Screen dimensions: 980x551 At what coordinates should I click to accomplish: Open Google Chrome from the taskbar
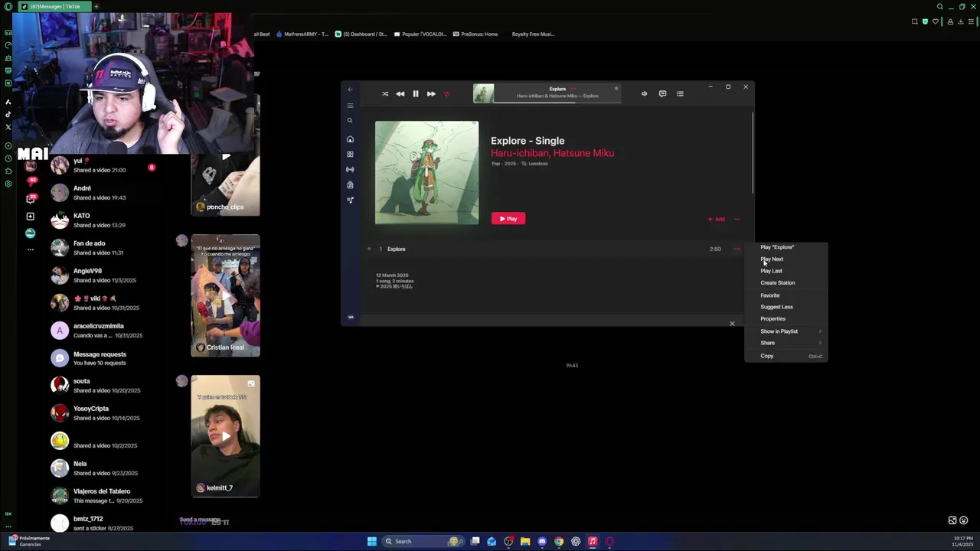[559, 541]
